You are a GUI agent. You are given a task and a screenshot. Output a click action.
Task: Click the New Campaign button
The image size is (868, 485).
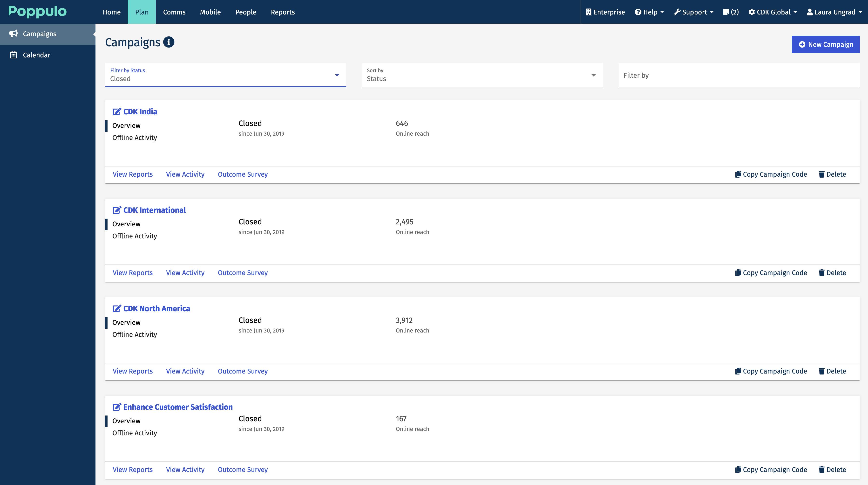coord(825,44)
